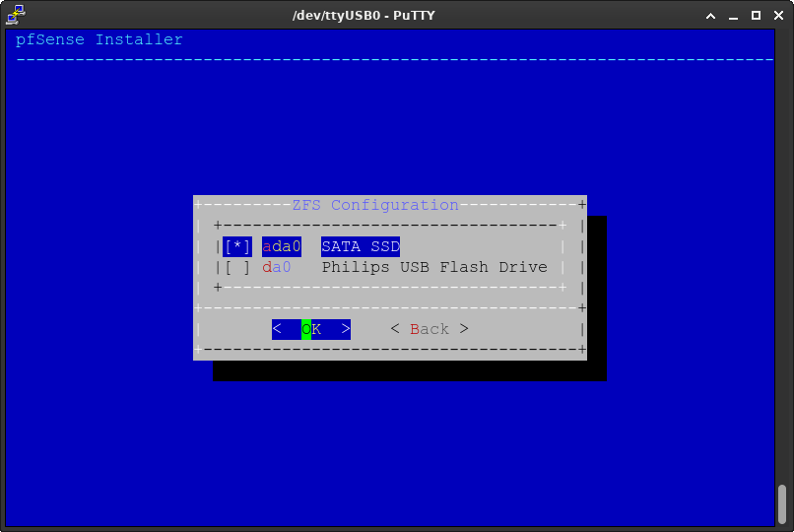Click the roll-up arrow in the title bar
The width and height of the screenshot is (794, 532).
click(x=710, y=16)
